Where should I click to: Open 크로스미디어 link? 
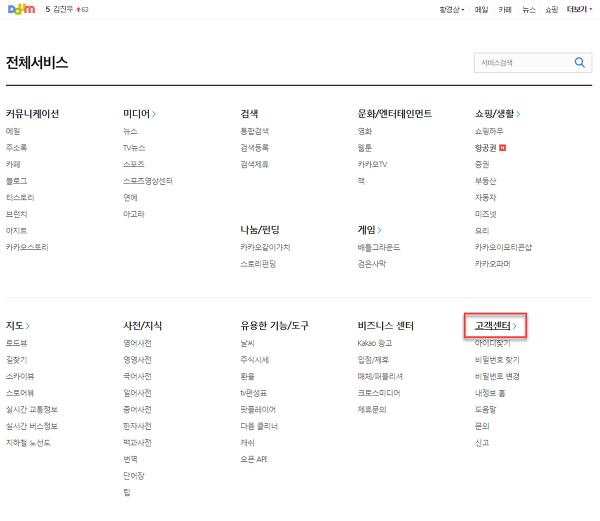pos(379,393)
